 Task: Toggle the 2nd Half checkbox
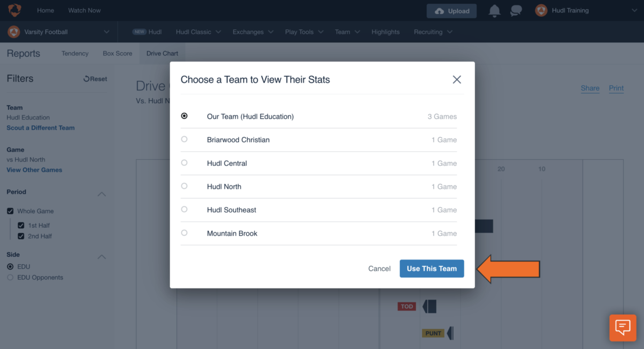pos(20,236)
